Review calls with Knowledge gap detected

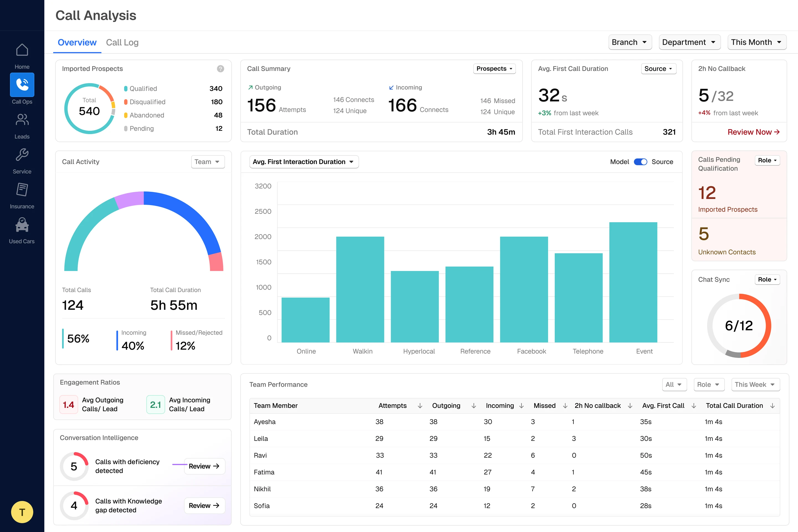click(x=204, y=505)
